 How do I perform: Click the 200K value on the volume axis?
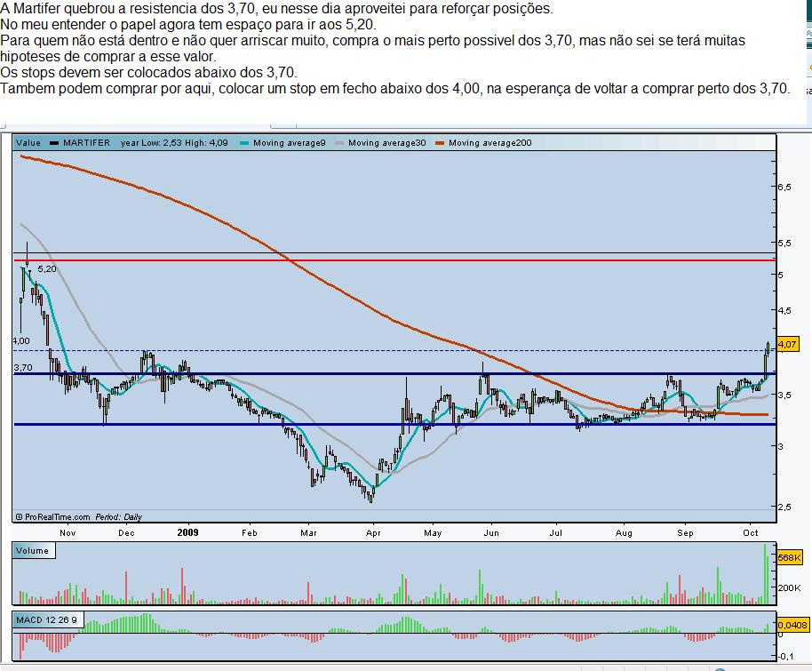(x=789, y=587)
